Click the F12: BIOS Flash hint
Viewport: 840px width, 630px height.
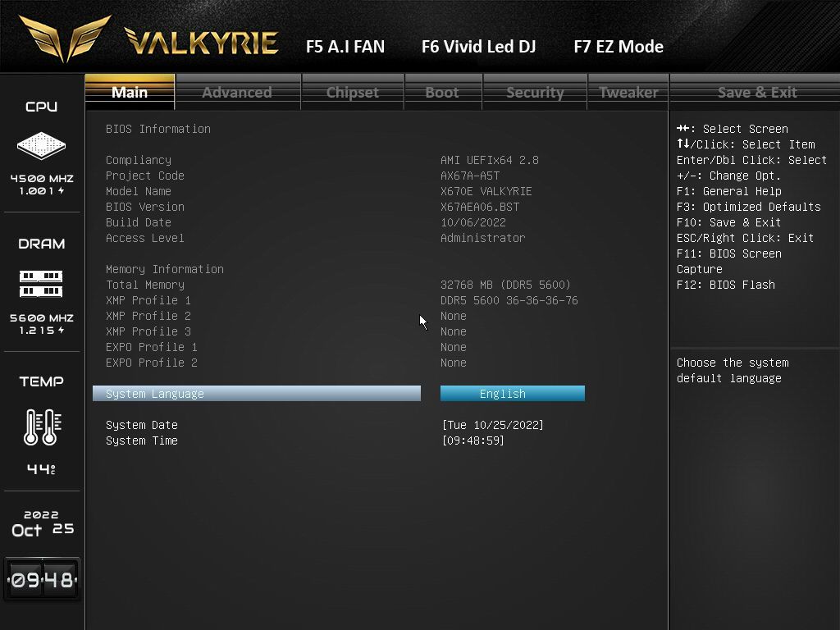point(725,285)
